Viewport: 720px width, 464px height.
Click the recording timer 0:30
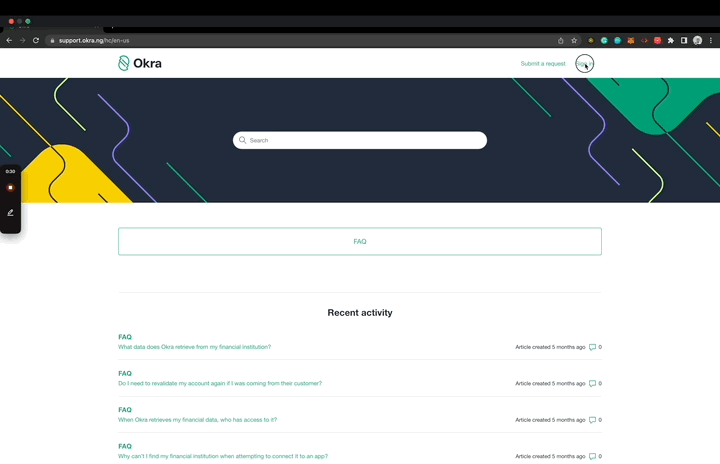[x=10, y=171]
